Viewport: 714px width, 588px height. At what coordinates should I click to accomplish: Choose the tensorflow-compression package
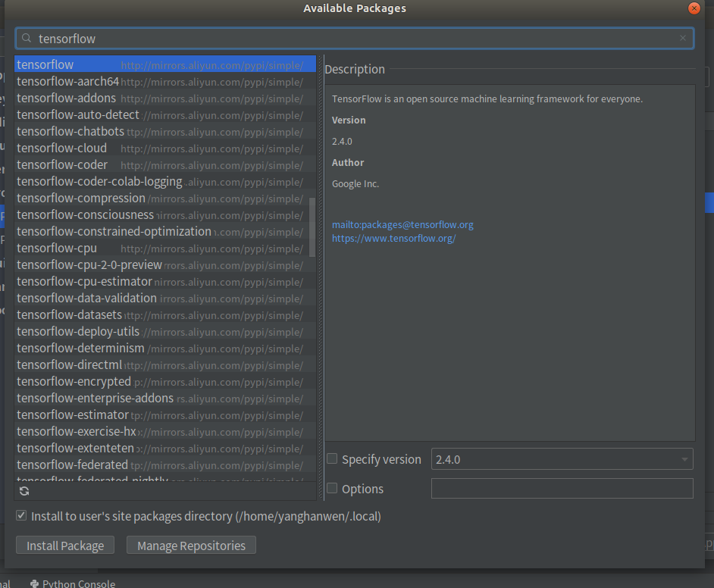(x=165, y=199)
